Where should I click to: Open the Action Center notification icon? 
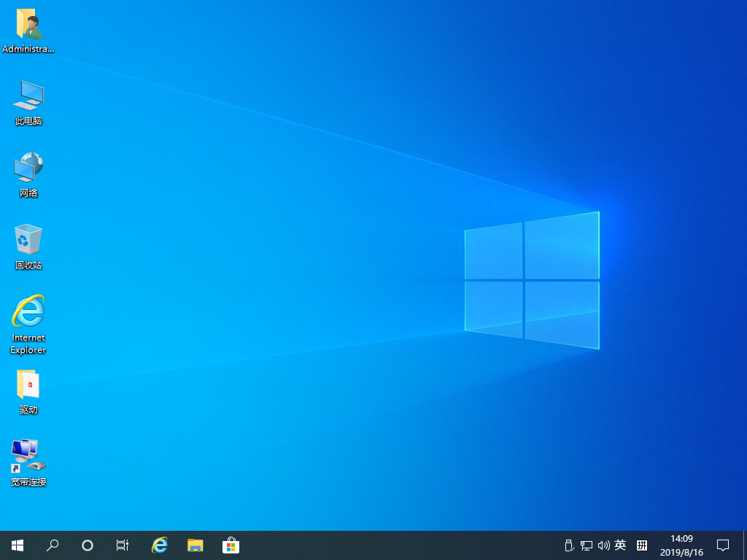[723, 545]
